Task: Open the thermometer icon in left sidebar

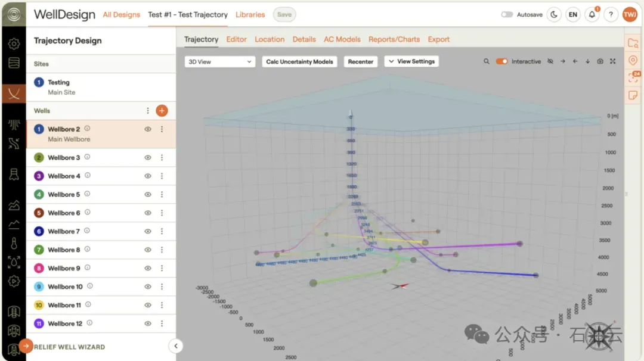Action: coord(14,243)
